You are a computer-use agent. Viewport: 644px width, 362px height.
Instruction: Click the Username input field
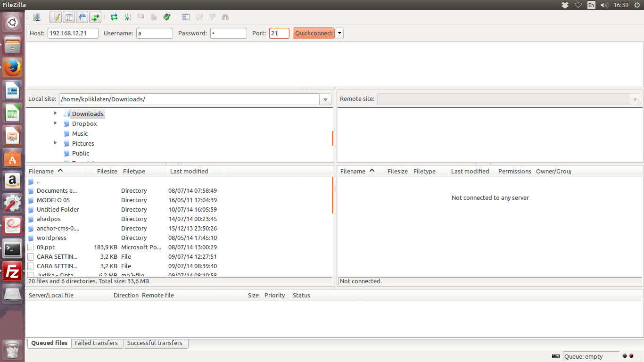coord(155,33)
